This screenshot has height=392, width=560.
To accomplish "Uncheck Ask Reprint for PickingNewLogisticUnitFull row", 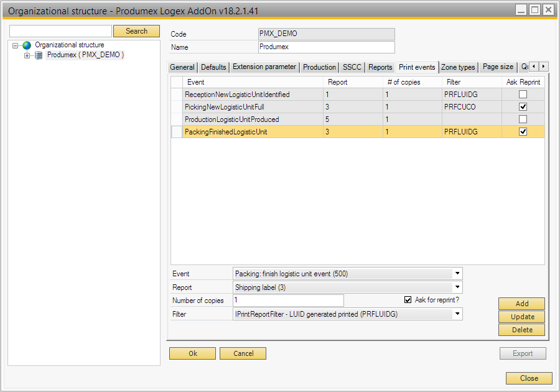I will pos(523,107).
